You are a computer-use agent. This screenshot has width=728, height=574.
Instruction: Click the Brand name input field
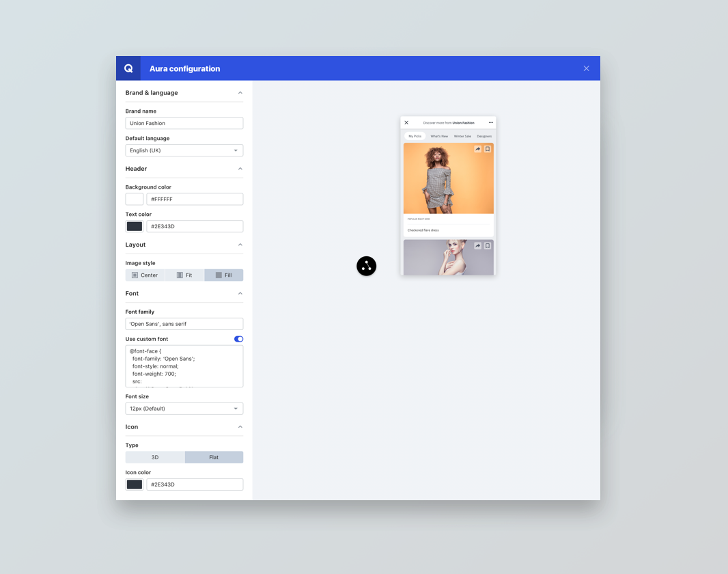click(184, 123)
